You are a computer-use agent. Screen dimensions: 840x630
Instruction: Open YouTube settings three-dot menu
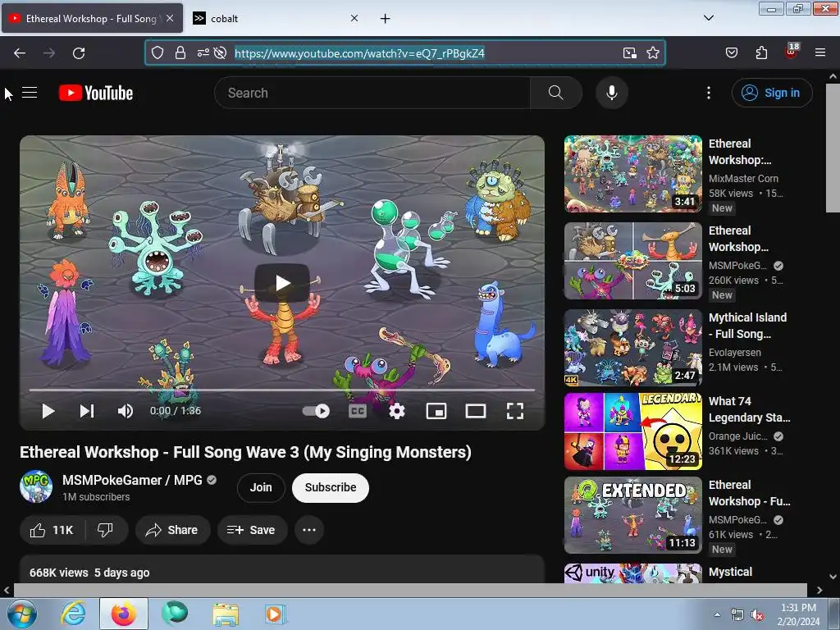(709, 93)
